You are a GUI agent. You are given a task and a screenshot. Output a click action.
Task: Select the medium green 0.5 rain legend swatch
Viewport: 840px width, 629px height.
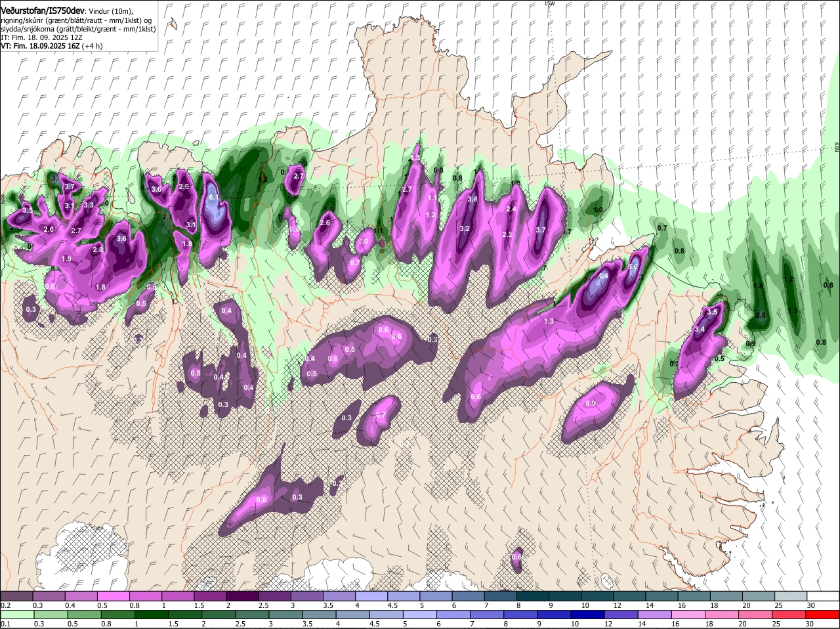(x=85, y=615)
